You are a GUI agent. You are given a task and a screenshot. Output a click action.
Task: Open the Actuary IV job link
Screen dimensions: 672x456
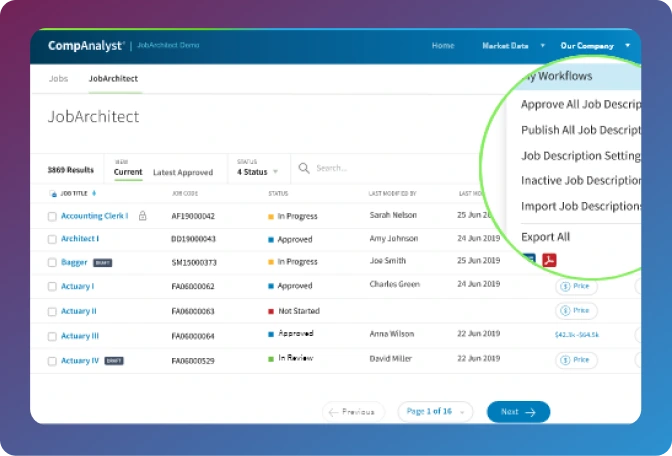point(80,360)
